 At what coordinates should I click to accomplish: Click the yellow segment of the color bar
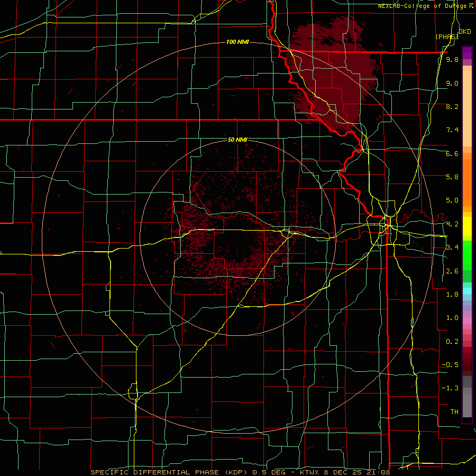[x=467, y=226]
